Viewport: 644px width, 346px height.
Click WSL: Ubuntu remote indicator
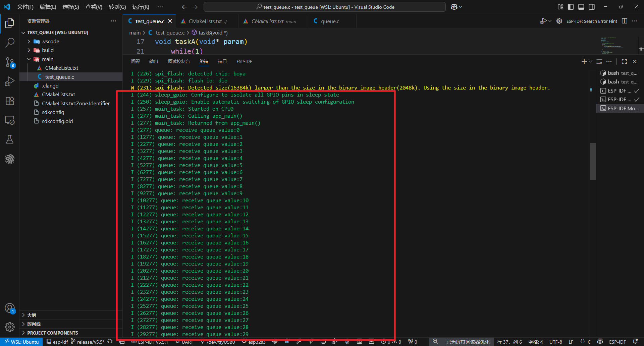21,342
